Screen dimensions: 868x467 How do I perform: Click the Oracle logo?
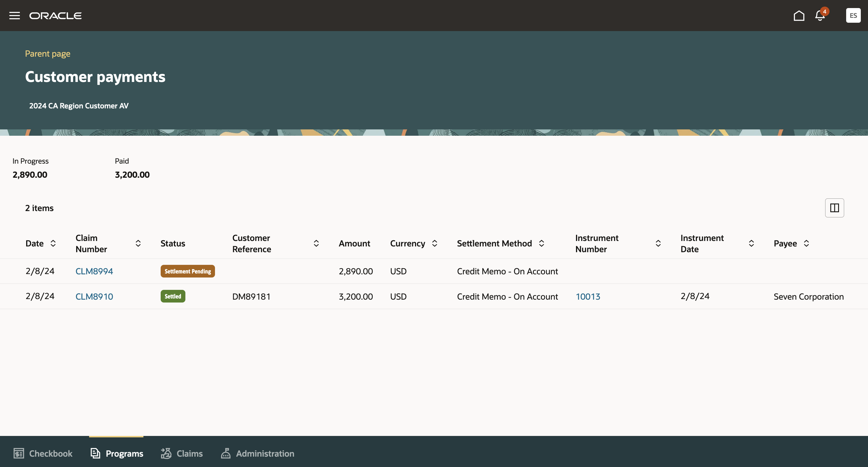(x=55, y=15)
